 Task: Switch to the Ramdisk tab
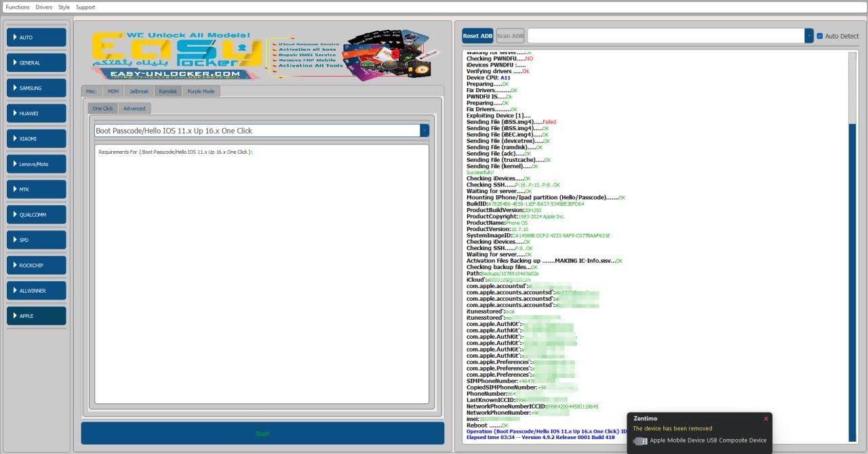pyautogui.click(x=168, y=91)
